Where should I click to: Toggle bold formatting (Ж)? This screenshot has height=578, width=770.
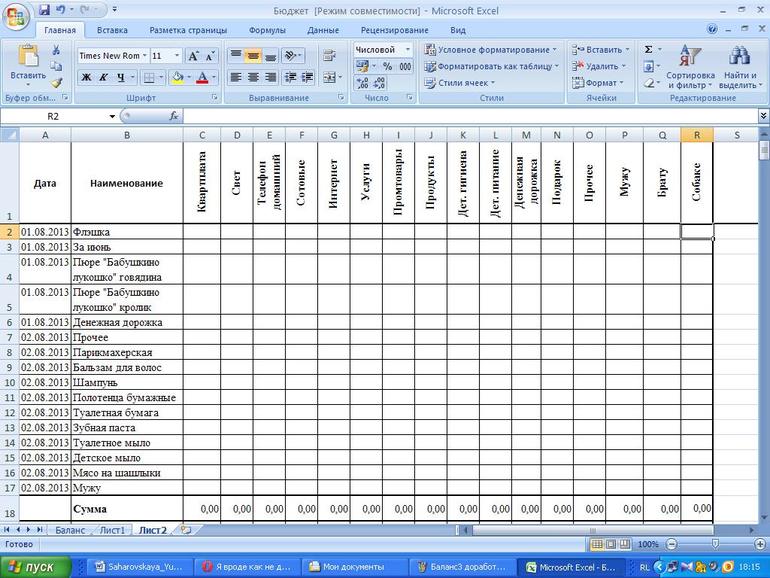pos(87,78)
